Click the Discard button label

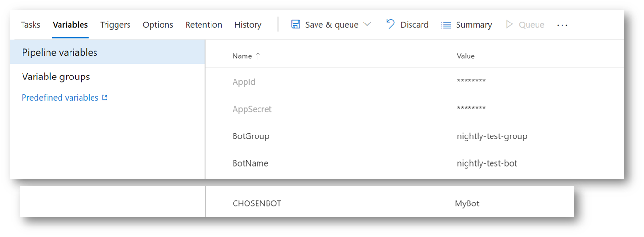(415, 25)
